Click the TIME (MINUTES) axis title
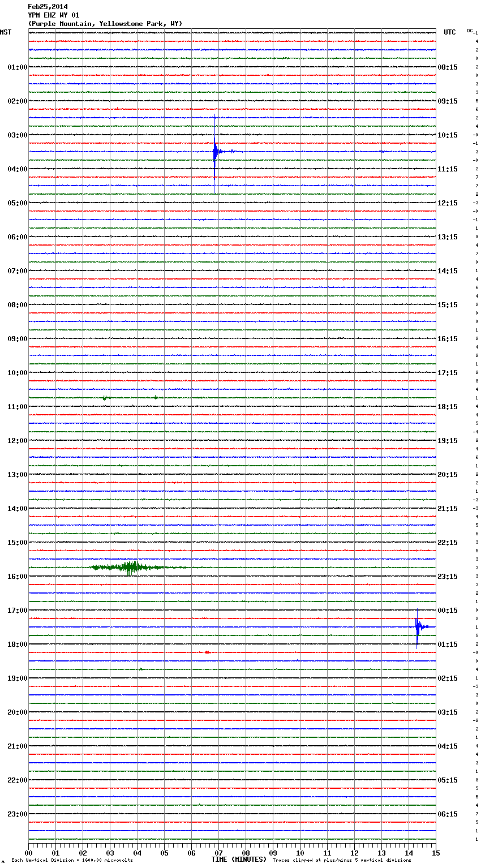This screenshot has width=481, height=868. coord(239,860)
